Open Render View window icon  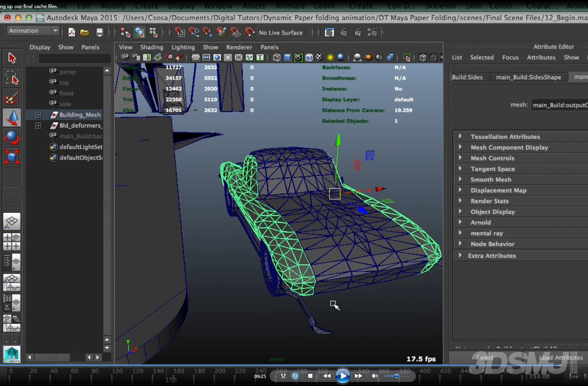pyautogui.click(x=329, y=33)
